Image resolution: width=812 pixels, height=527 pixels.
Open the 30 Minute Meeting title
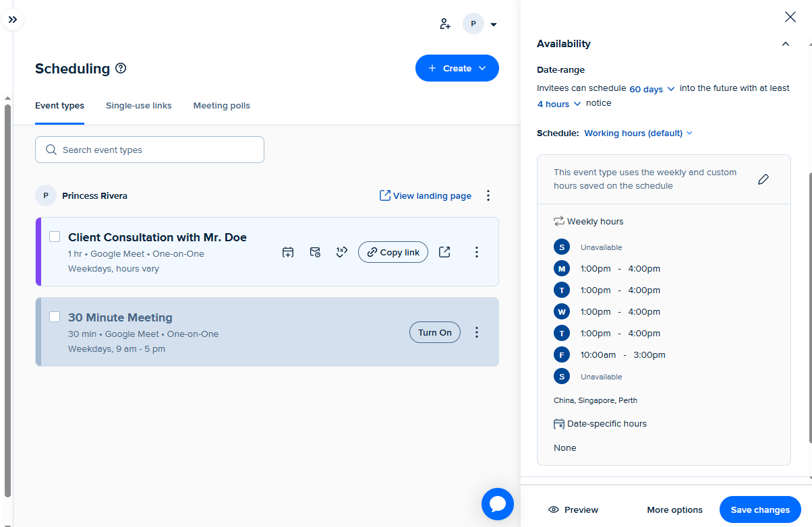pos(120,317)
